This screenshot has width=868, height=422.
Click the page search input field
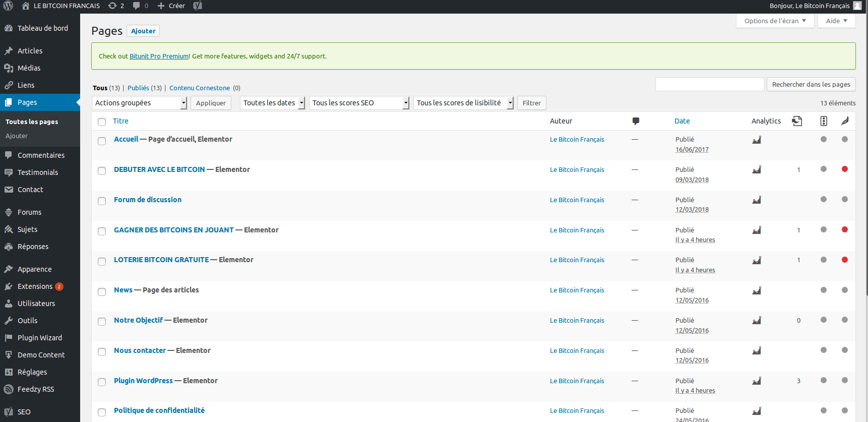710,84
